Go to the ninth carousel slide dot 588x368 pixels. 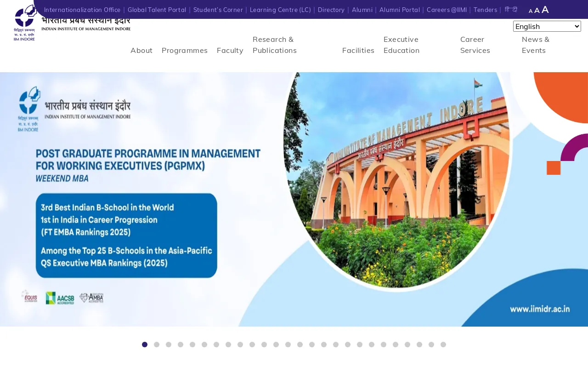click(240, 345)
